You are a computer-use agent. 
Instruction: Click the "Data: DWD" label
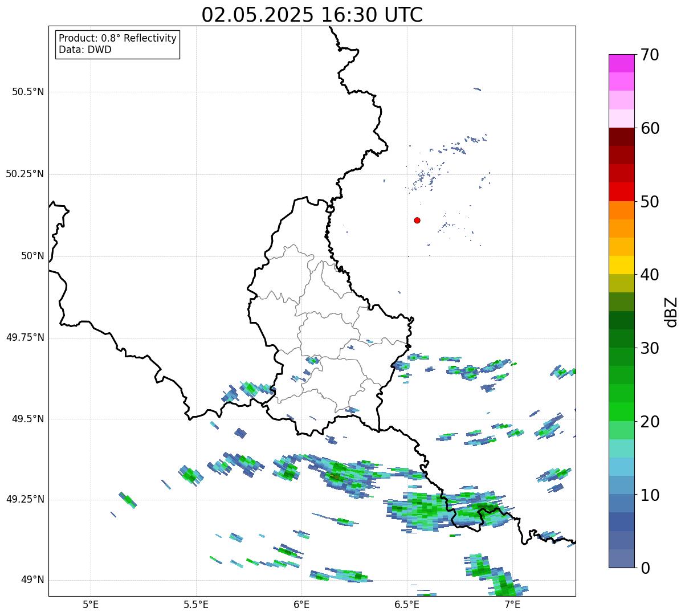(85, 50)
